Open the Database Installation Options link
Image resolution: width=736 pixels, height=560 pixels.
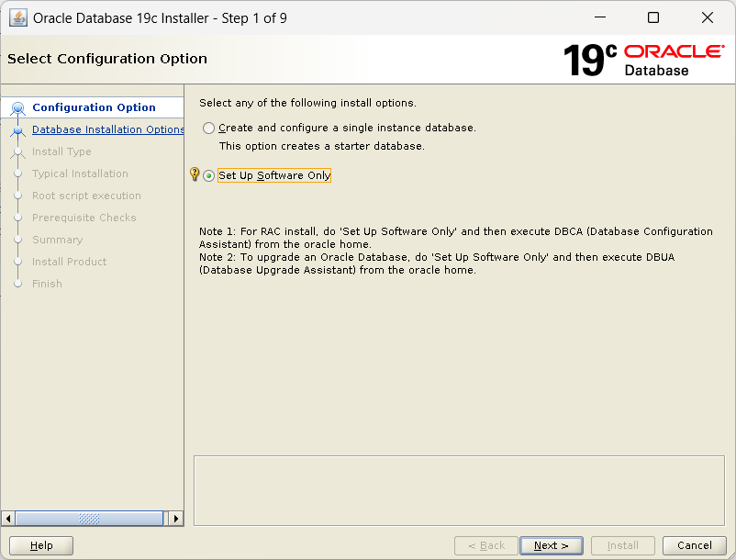click(x=108, y=129)
